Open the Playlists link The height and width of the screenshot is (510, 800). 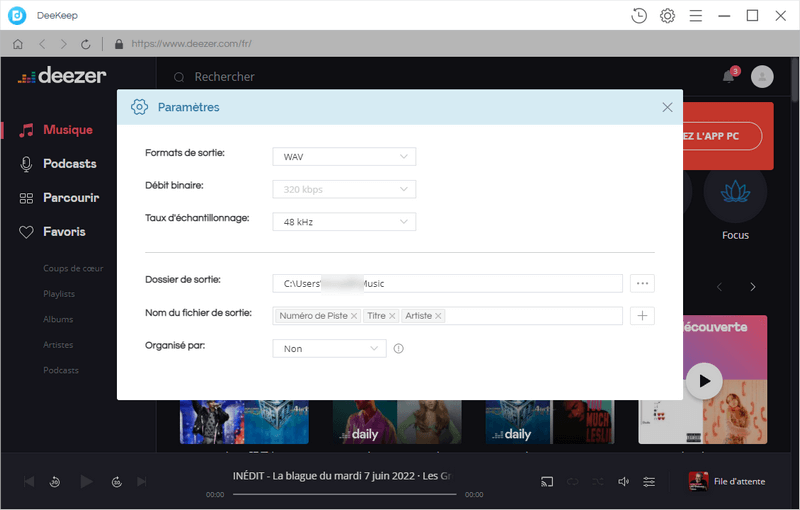59,294
